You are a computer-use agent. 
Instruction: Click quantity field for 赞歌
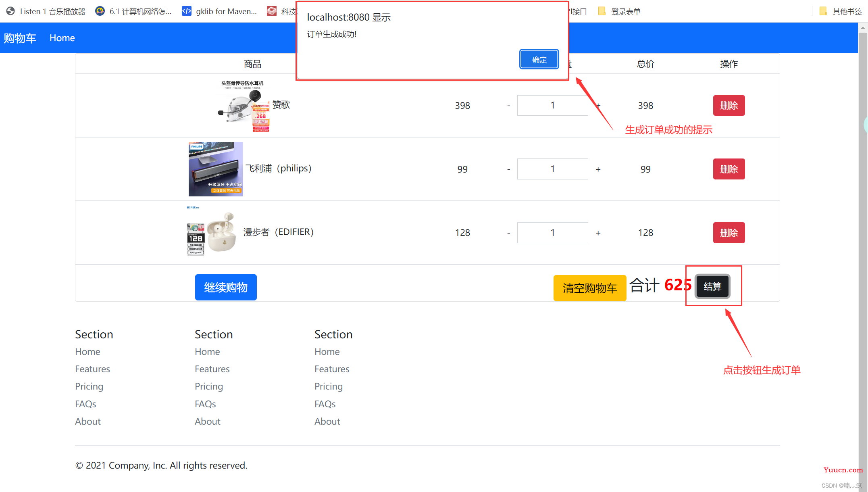point(552,105)
